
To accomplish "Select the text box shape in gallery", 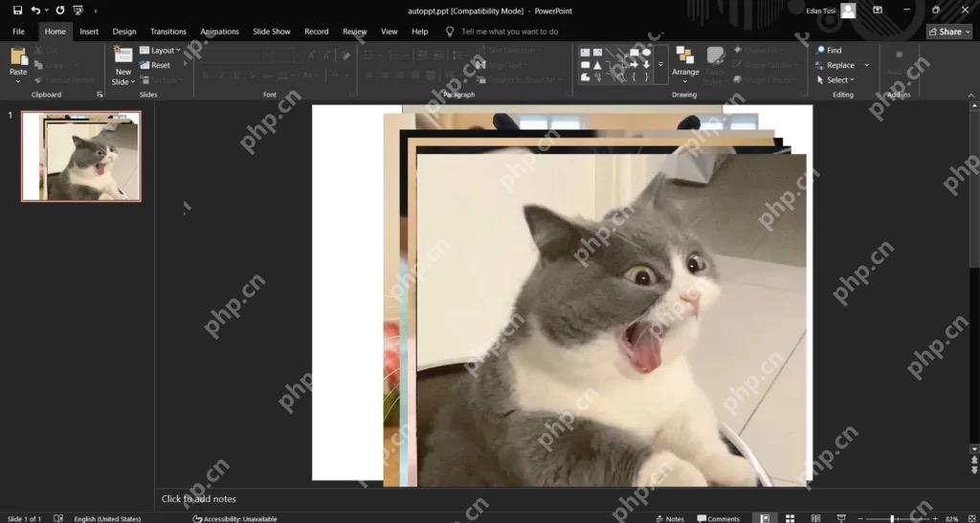I will 585,53.
